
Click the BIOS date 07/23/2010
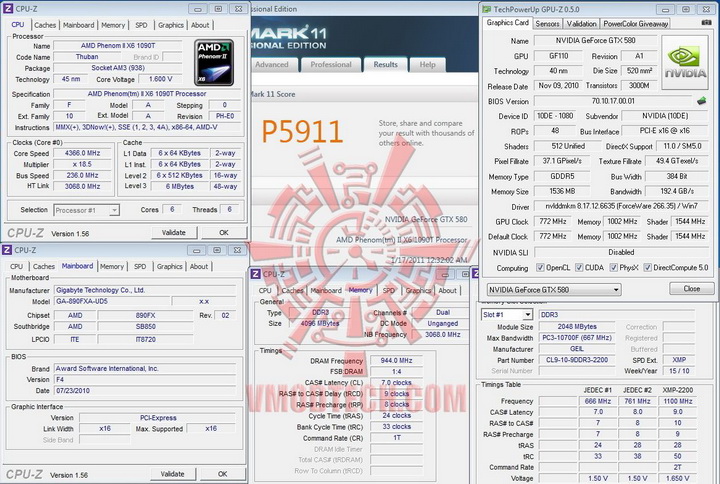(145, 391)
